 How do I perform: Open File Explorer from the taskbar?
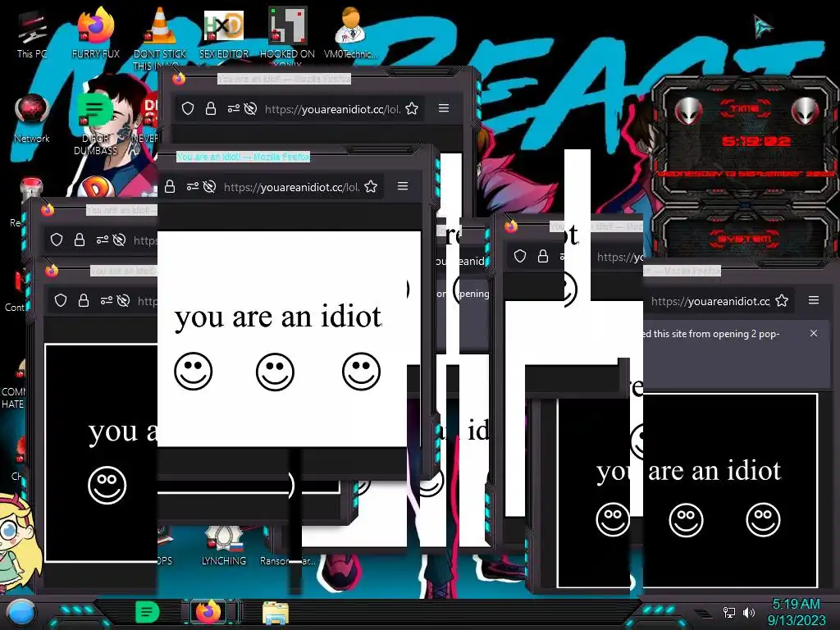click(276, 612)
